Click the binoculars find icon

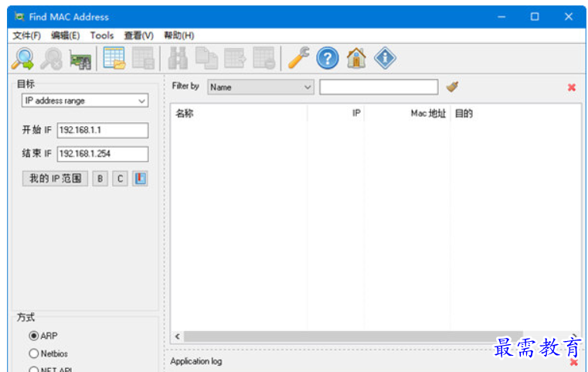[x=178, y=58]
